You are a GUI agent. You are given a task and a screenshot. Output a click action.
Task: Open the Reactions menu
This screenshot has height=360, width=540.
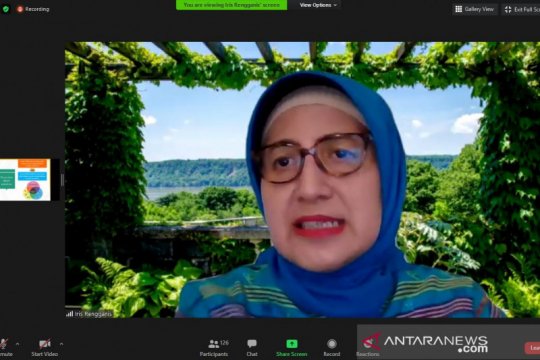pos(367,348)
